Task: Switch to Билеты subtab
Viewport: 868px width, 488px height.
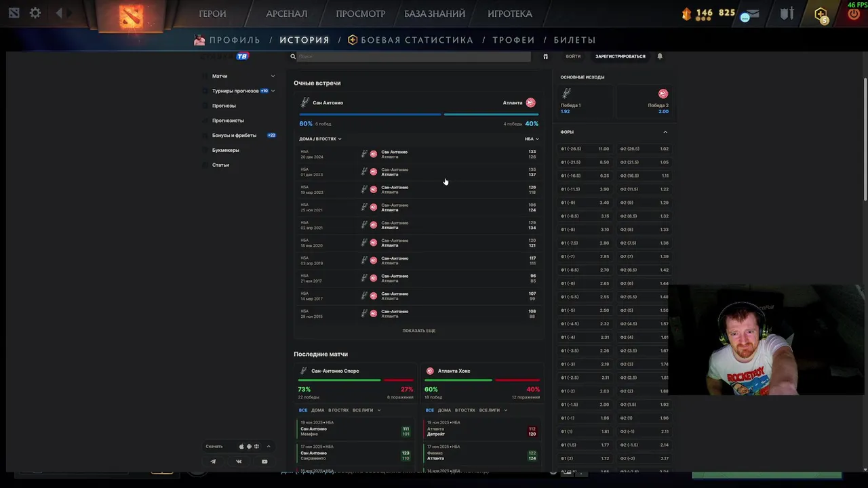Action: point(574,40)
